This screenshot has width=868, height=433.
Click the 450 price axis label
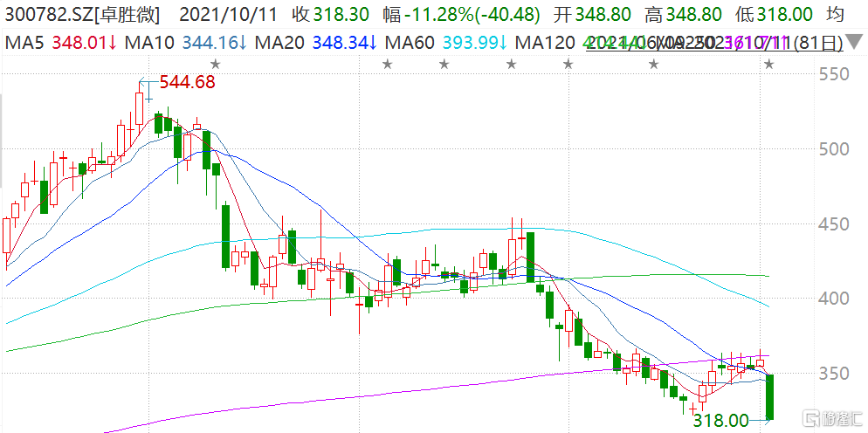click(x=832, y=224)
